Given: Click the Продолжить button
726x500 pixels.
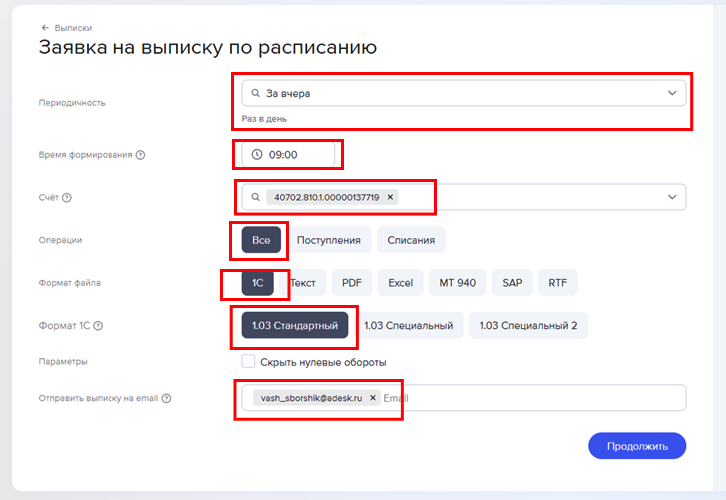Looking at the screenshot, I should point(637,446).
